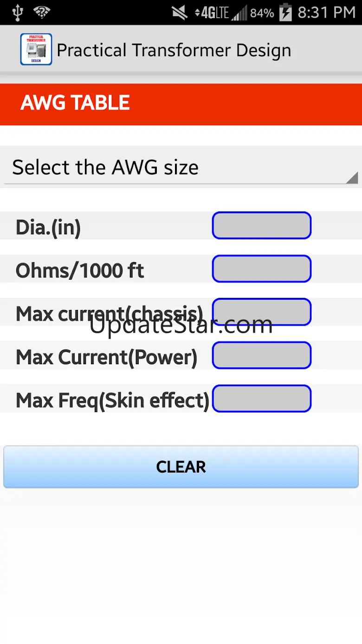Tap the USB connection status icon

(18, 13)
